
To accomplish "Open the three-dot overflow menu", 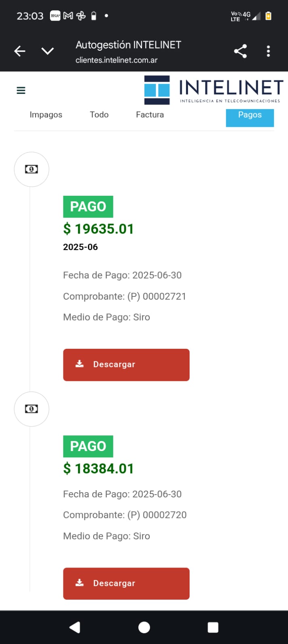I will click(x=268, y=51).
